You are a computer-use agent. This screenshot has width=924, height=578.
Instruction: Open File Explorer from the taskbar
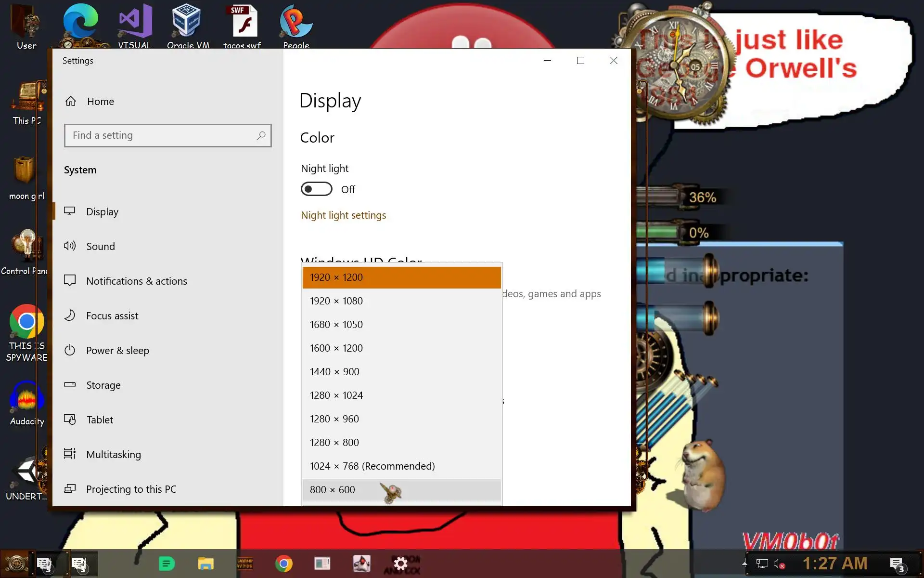pyautogui.click(x=206, y=564)
